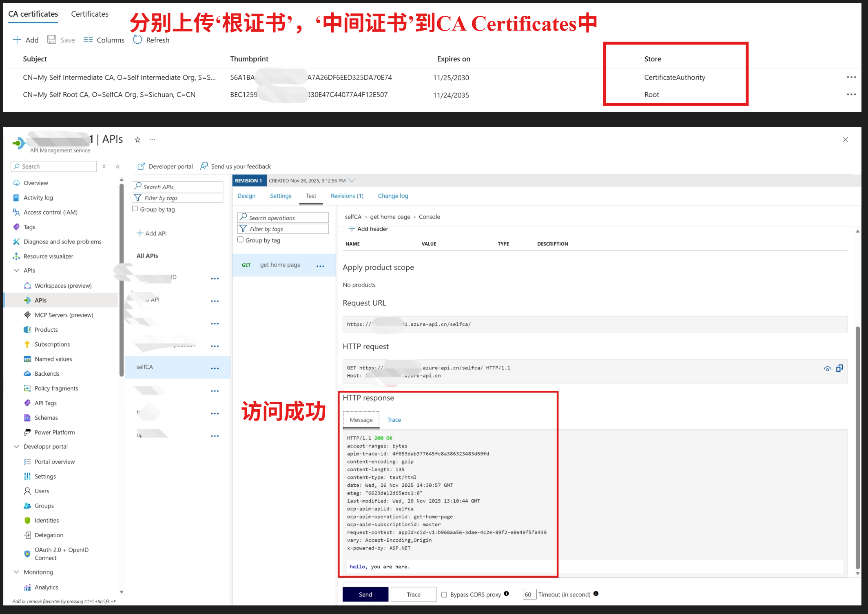Reveal hidden values with the eye icon
868x614 pixels.
827,369
